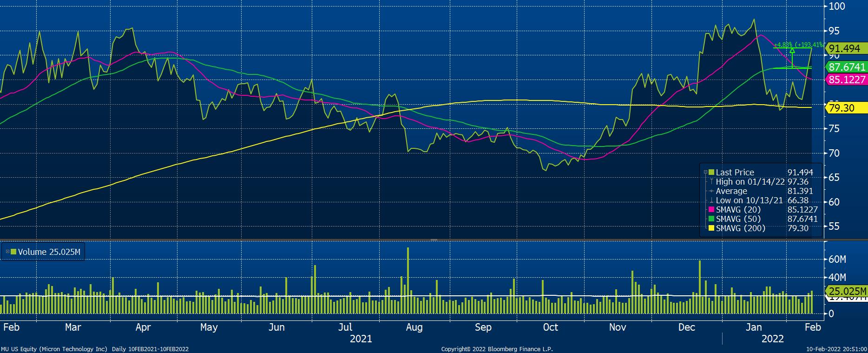Click the 85.1227 magenta axis tag
868x353 pixels.
pyautogui.click(x=846, y=80)
